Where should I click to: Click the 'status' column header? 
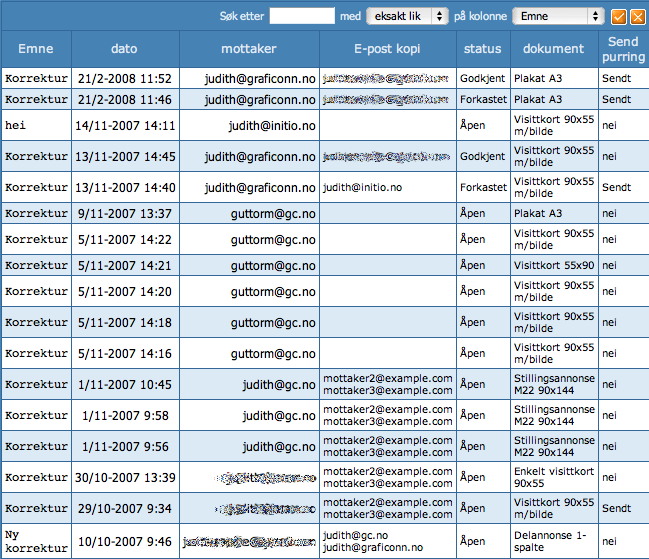(484, 49)
